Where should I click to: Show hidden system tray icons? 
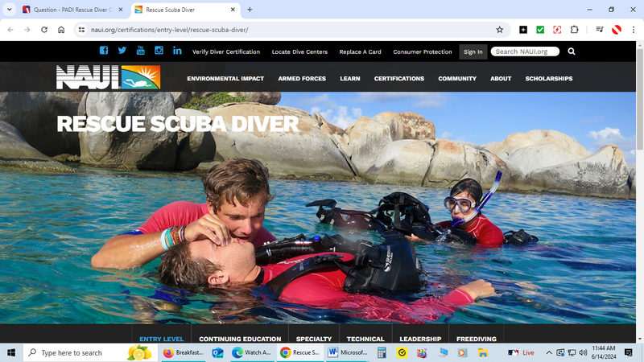point(549,352)
